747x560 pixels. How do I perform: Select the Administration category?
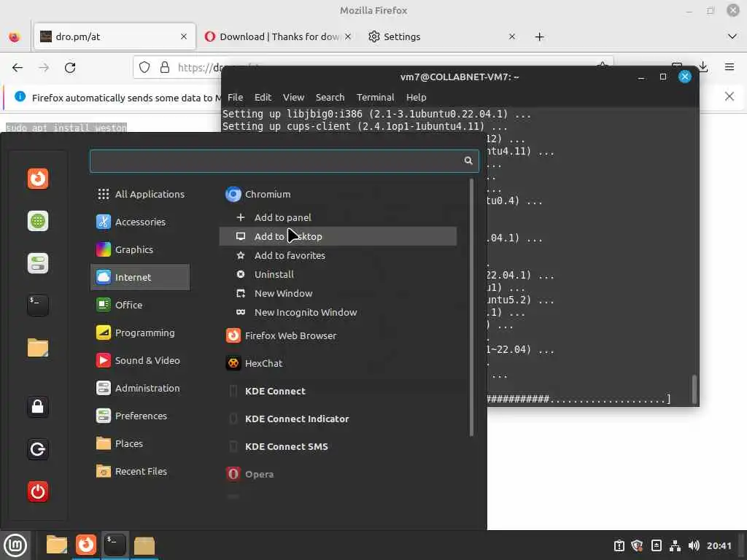click(x=140, y=388)
